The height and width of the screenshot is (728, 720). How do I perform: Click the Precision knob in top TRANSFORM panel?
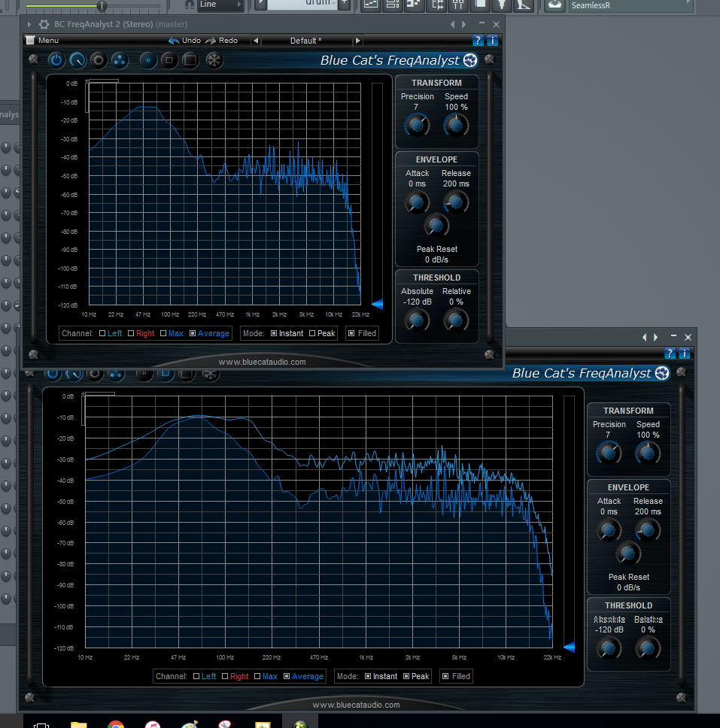pyautogui.click(x=417, y=126)
